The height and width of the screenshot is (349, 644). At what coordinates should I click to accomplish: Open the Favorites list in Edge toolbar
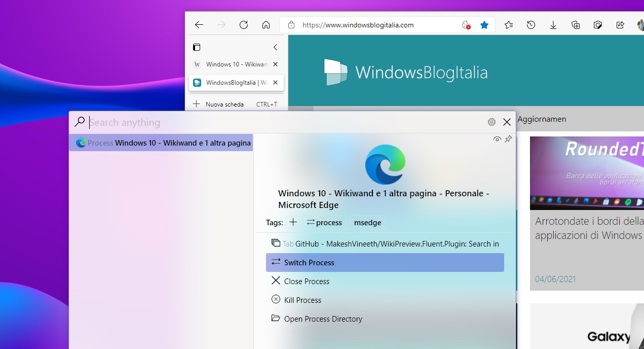[509, 25]
